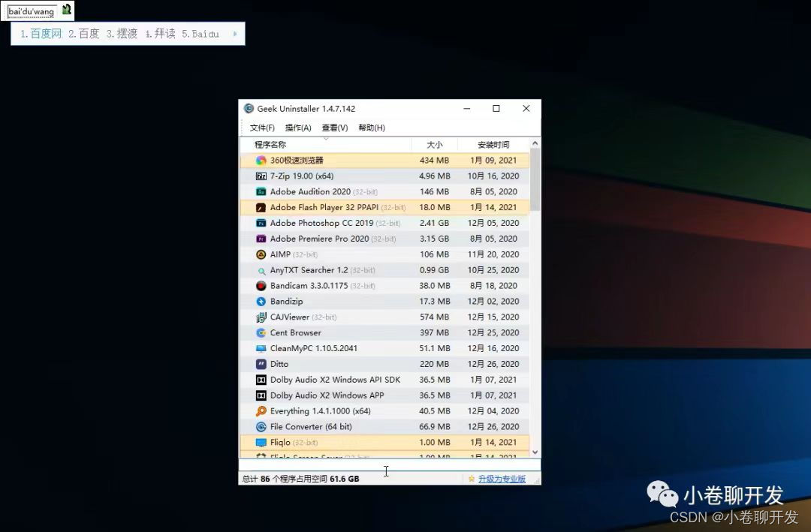Click the 360极速浏览器 icon
The image size is (811, 532).
261,161
